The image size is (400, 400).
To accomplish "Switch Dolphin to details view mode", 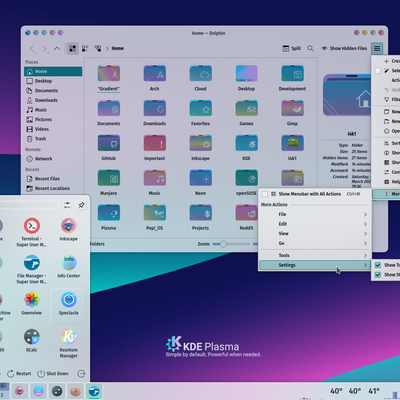I will click(x=98, y=49).
